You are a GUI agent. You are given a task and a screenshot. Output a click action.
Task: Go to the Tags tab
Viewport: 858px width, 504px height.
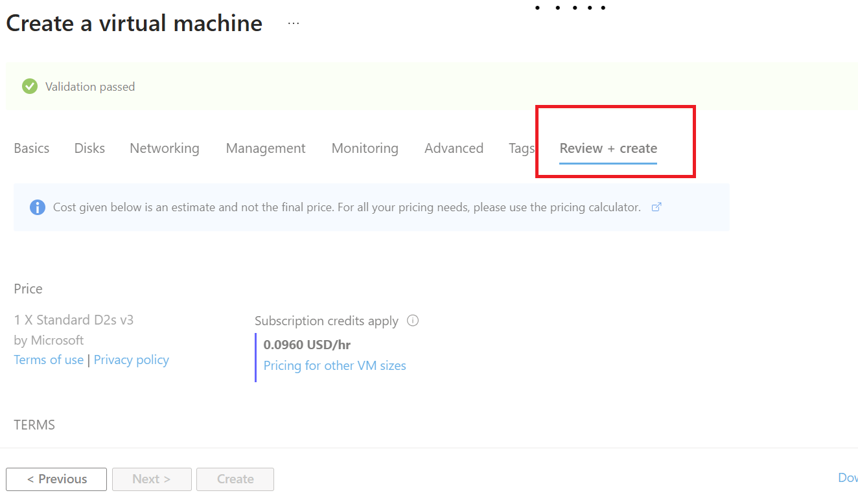click(521, 148)
